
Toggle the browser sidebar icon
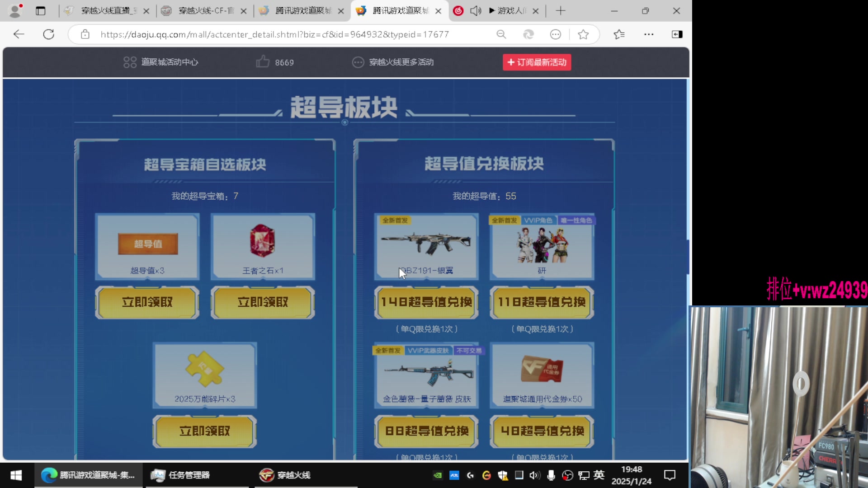(x=677, y=34)
